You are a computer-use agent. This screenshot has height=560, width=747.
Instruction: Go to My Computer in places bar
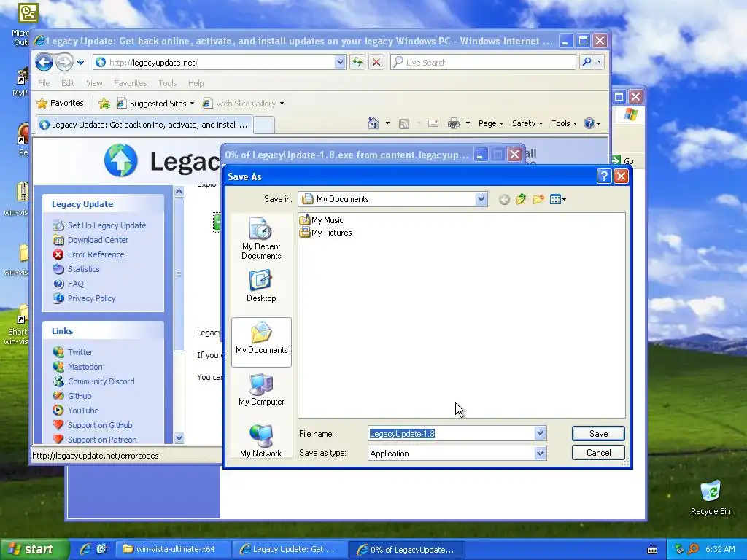261,389
